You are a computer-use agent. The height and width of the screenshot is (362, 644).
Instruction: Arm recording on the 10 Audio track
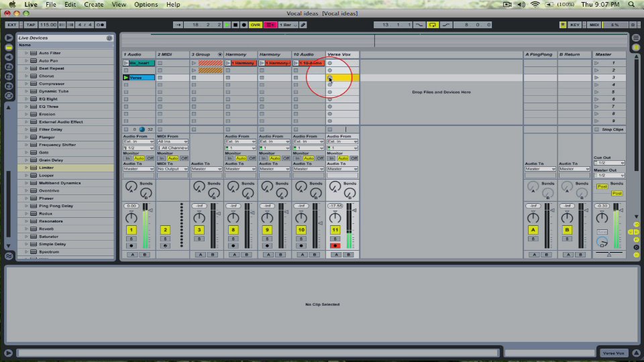301,246
